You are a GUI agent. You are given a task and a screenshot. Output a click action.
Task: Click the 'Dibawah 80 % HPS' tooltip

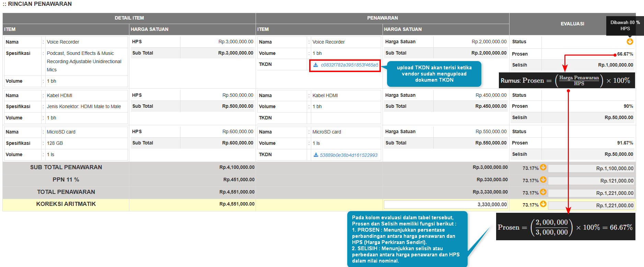coord(625,25)
